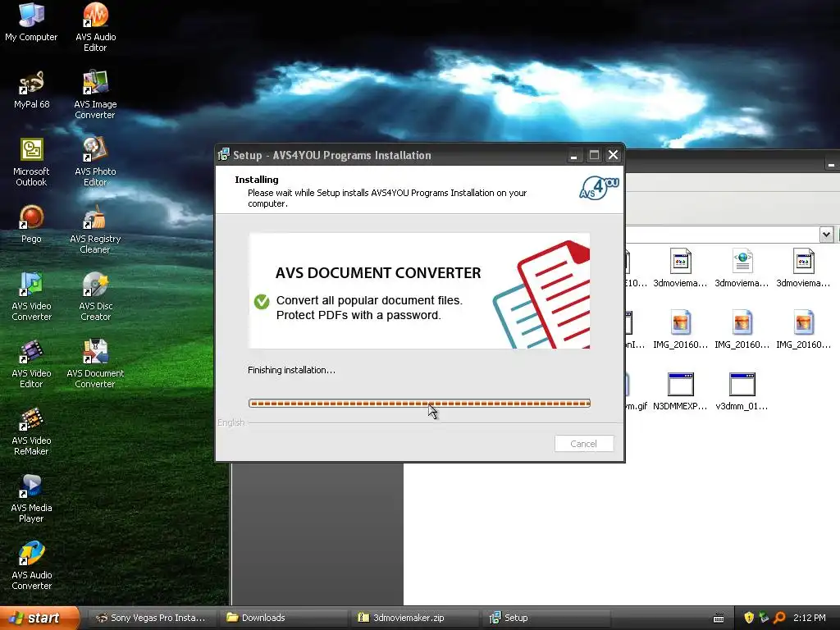Click the AVS Video ReMaker desktop icon
Screen dimensions: 840x630
(31, 431)
